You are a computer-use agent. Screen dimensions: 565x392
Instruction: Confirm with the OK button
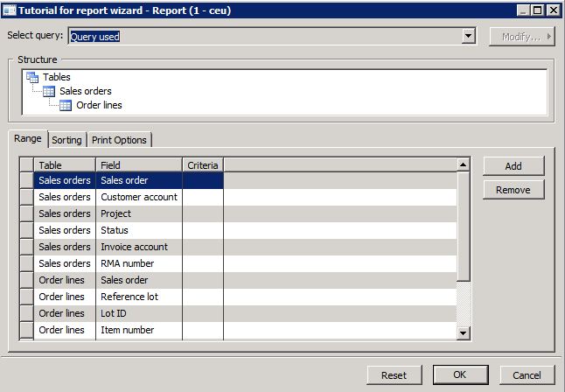(460, 374)
